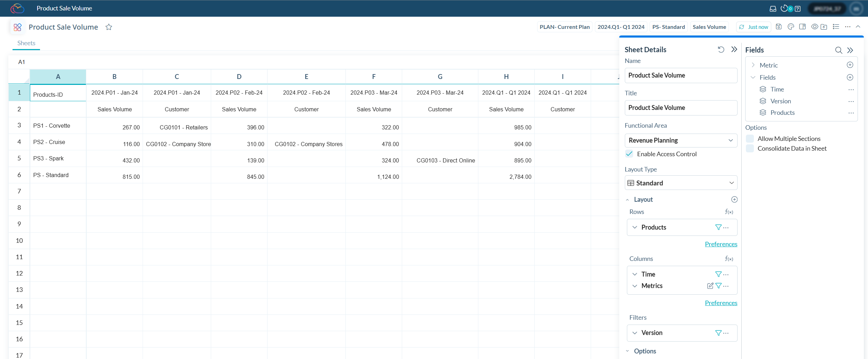
Task: Open the eye preview icon in the toolbar
Action: coord(814,26)
